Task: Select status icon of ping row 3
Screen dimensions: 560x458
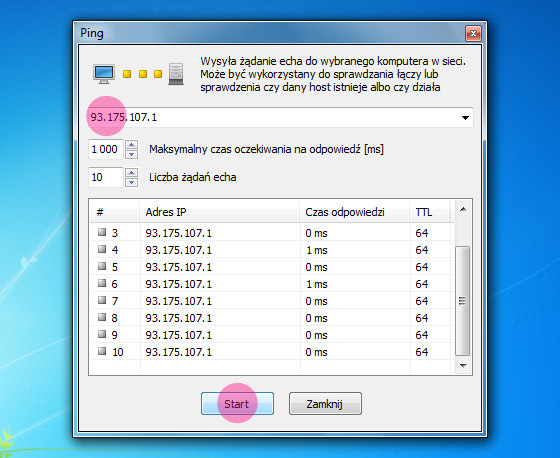Action: pyautogui.click(x=102, y=232)
